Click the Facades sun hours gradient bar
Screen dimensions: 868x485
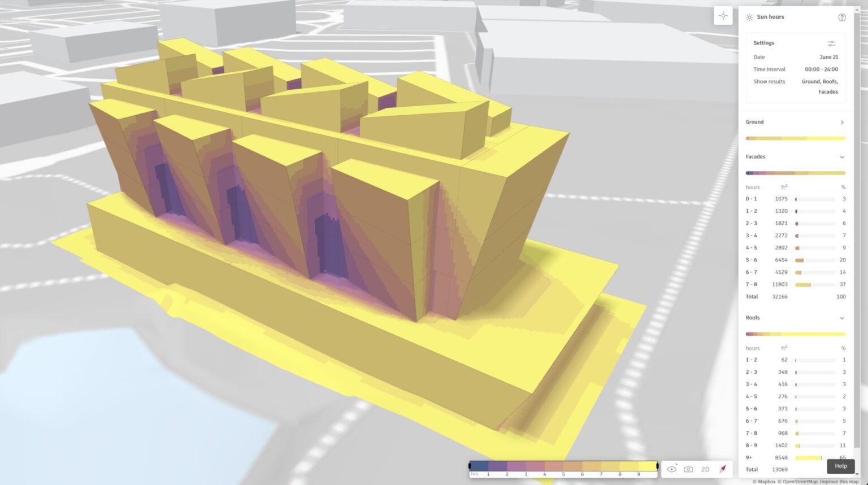(794, 173)
